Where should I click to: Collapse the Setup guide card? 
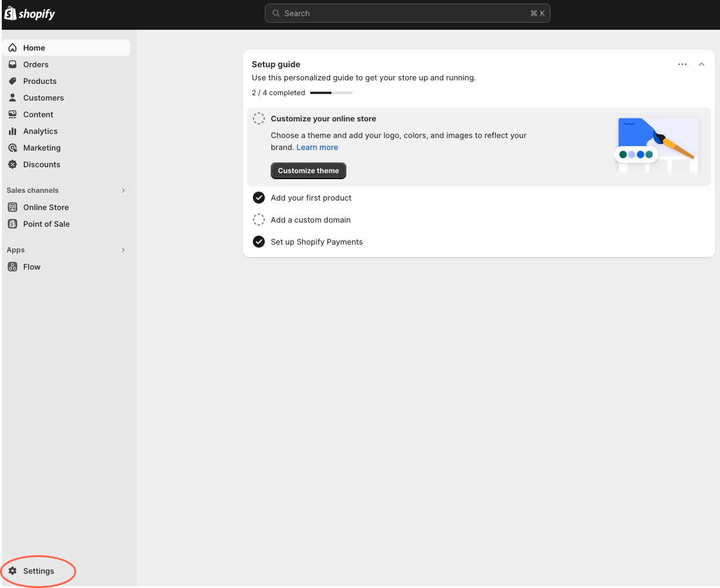[701, 64]
